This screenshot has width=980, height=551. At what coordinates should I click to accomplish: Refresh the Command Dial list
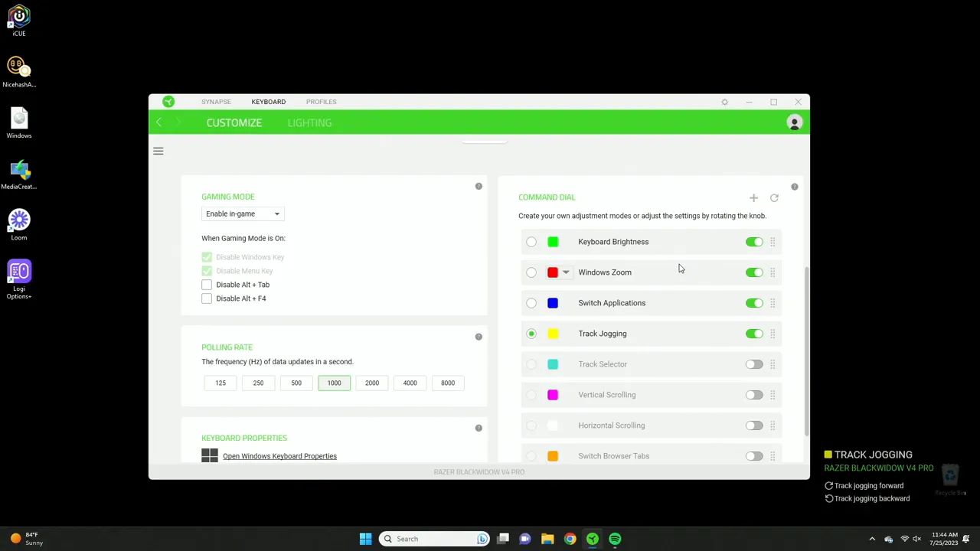(x=774, y=197)
